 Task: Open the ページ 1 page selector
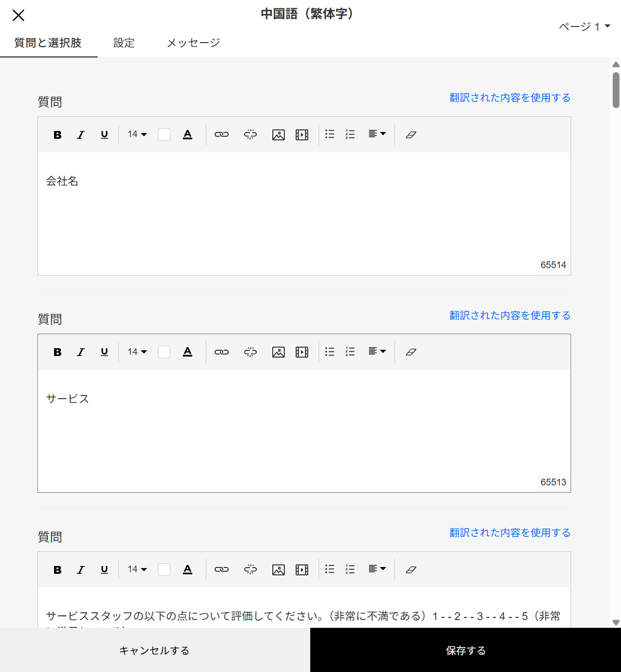(584, 27)
